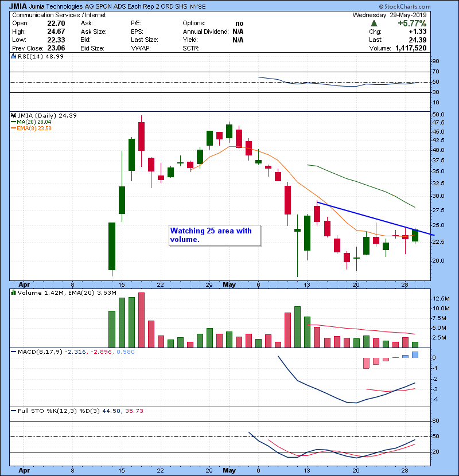Click the green volume bars icon
This screenshot has height=476, width=459.
coord(13,292)
